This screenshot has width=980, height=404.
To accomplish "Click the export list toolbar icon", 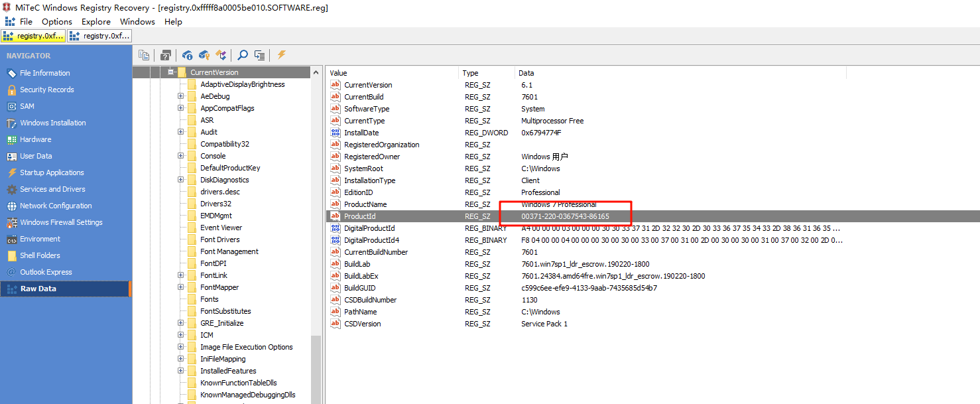I will click(x=260, y=55).
